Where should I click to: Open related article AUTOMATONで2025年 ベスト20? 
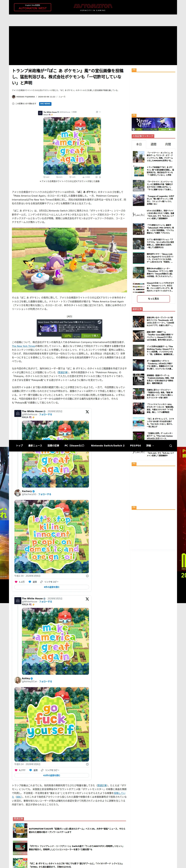pos(69,831)
